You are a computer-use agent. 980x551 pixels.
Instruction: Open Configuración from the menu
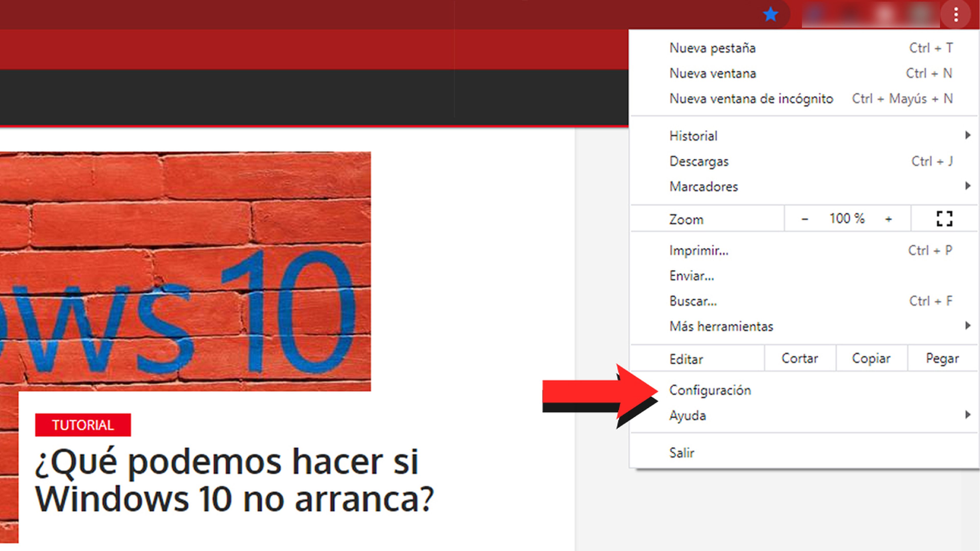click(x=804, y=390)
